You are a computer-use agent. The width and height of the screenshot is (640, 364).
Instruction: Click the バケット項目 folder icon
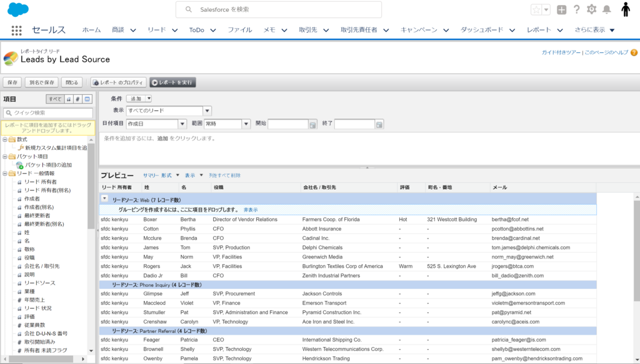[x=12, y=157]
